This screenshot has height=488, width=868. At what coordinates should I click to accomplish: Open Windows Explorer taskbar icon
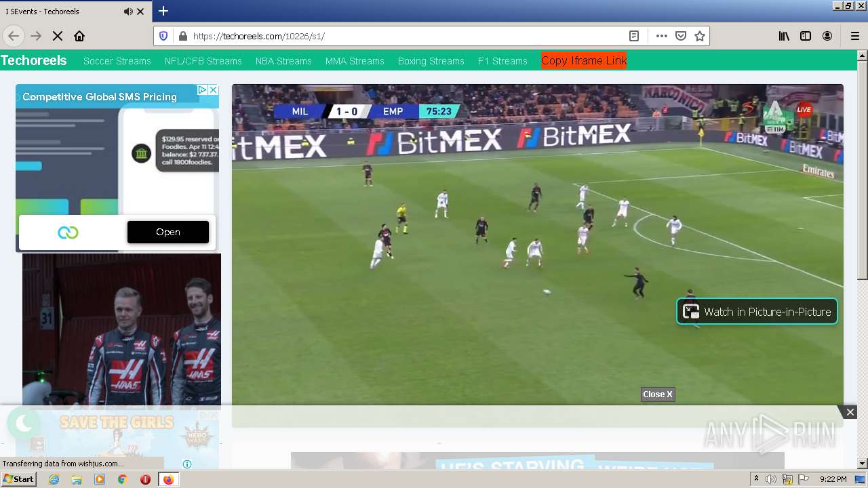pyautogui.click(x=77, y=479)
